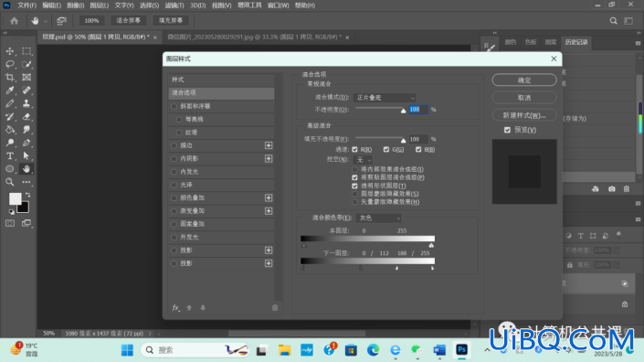Open the search icon at top right
The width and height of the screenshot is (644, 362).
click(x=613, y=20)
